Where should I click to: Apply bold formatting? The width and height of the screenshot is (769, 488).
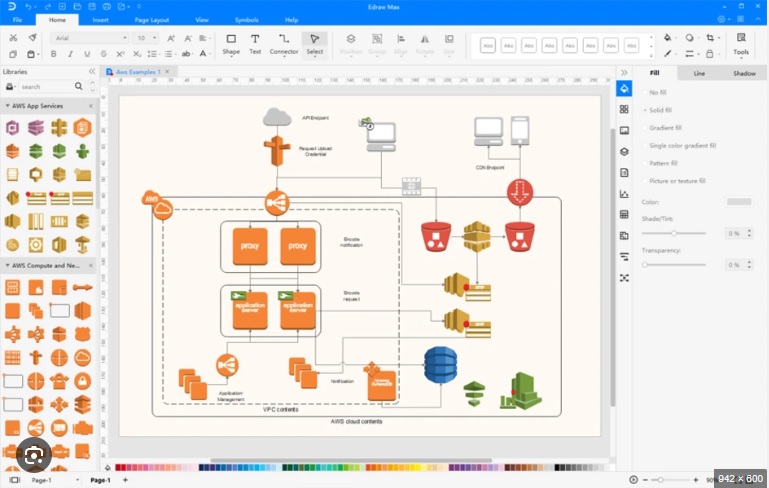53,54
